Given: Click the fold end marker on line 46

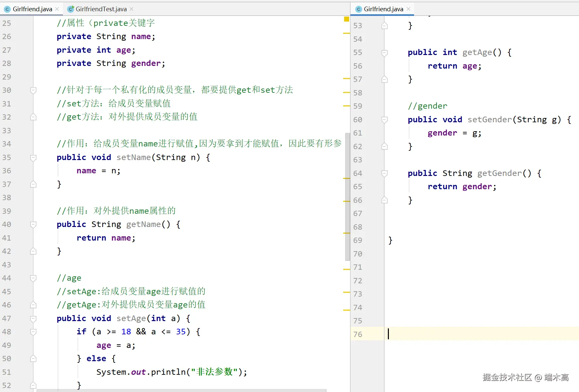Looking at the screenshot, I should [x=33, y=305].
